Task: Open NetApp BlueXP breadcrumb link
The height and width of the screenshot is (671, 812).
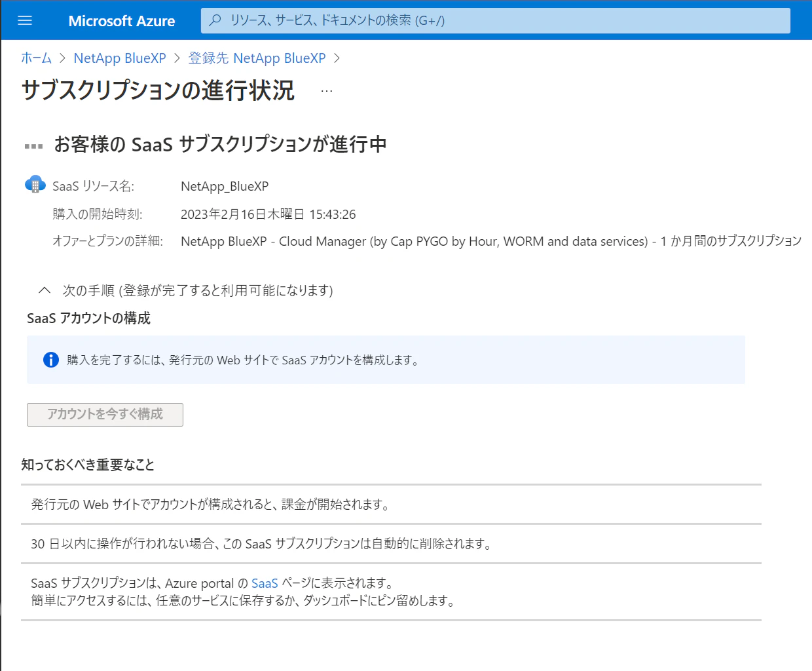Action: click(x=120, y=58)
